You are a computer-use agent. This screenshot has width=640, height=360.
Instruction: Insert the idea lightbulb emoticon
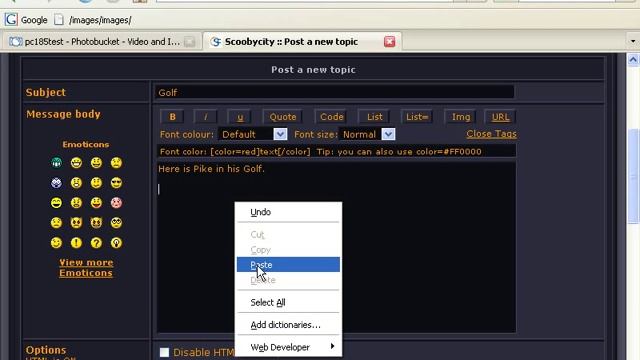116,243
